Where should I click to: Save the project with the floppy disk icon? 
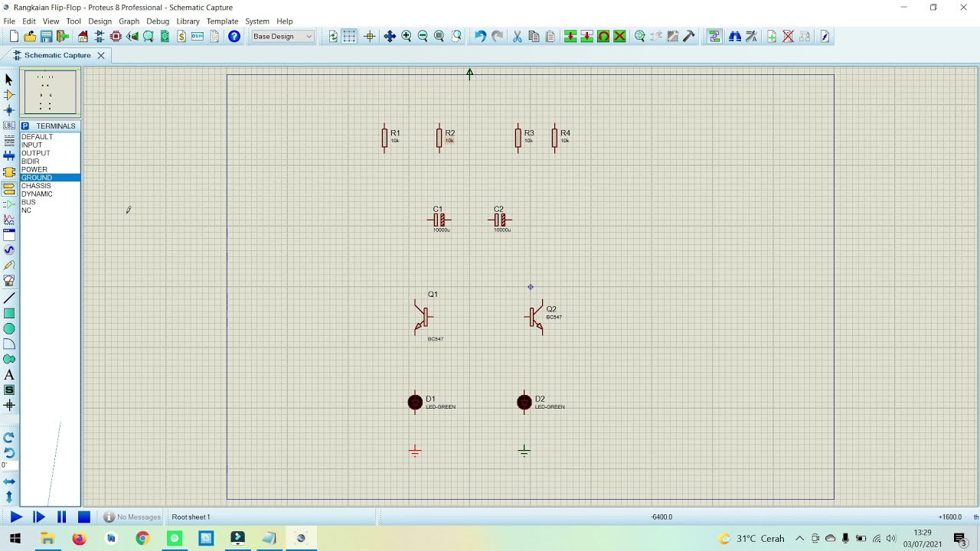(x=46, y=37)
